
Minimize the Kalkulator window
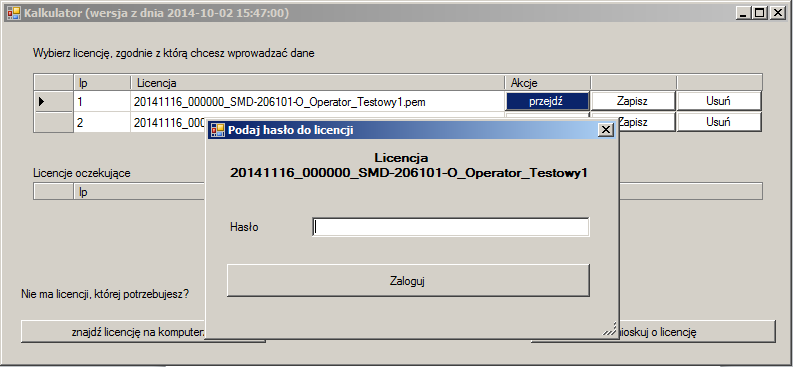pos(743,14)
